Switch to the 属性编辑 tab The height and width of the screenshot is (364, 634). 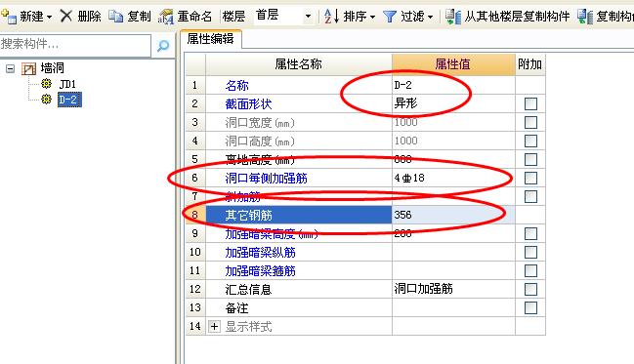(211, 39)
